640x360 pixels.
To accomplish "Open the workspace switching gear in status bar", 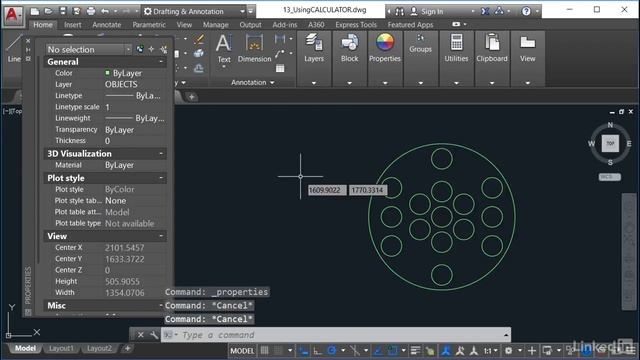I will [x=509, y=351].
